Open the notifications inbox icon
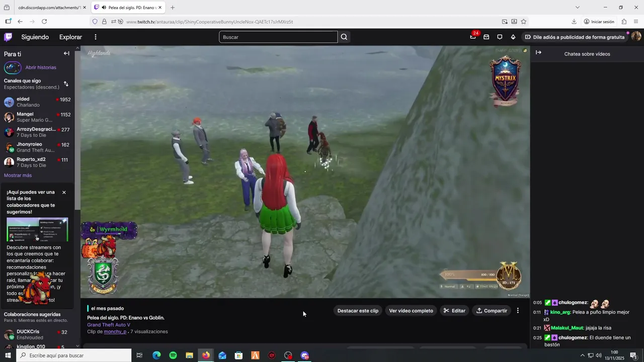The height and width of the screenshot is (362, 644). [x=486, y=37]
